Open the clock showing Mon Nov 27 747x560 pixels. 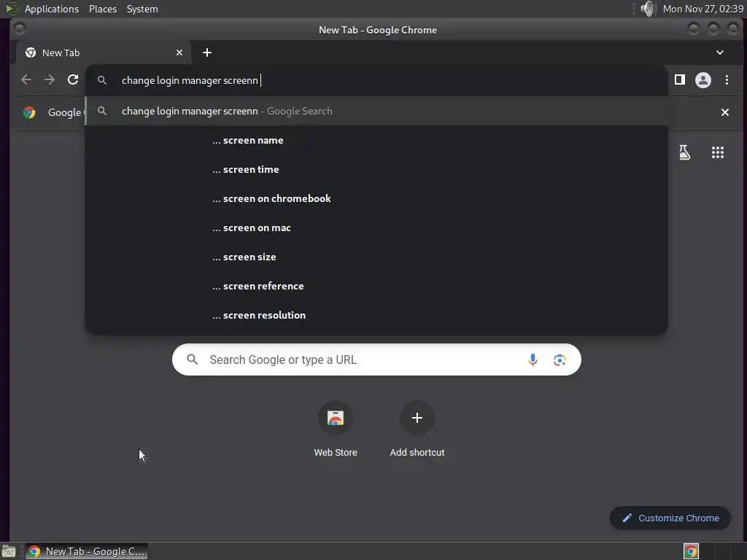[703, 9]
